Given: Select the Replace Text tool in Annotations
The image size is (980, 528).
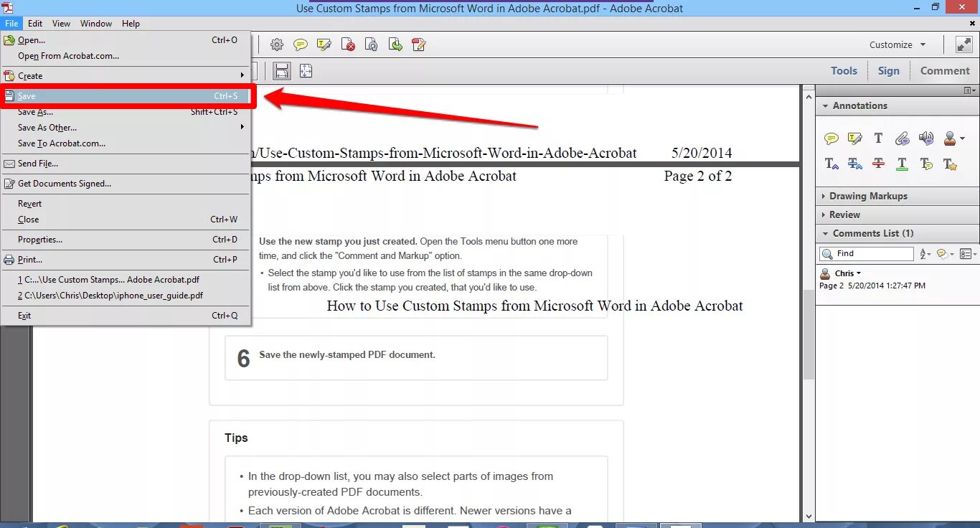Looking at the screenshot, I should pyautogui.click(x=855, y=164).
